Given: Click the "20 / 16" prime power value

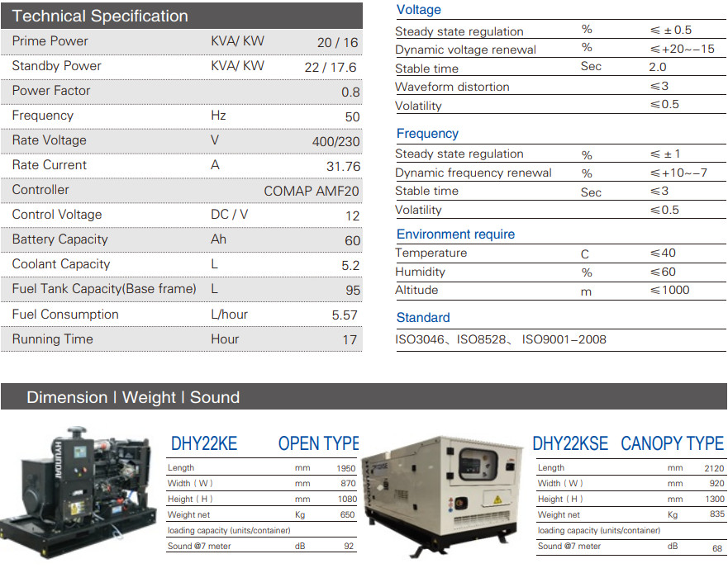Looking at the screenshot, I should pos(337,43).
